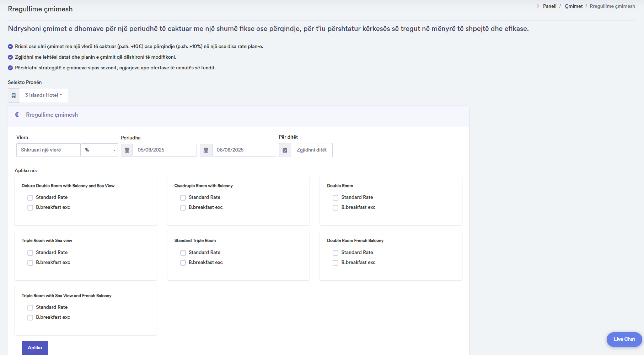Click the 'Vlera' label

22,137
